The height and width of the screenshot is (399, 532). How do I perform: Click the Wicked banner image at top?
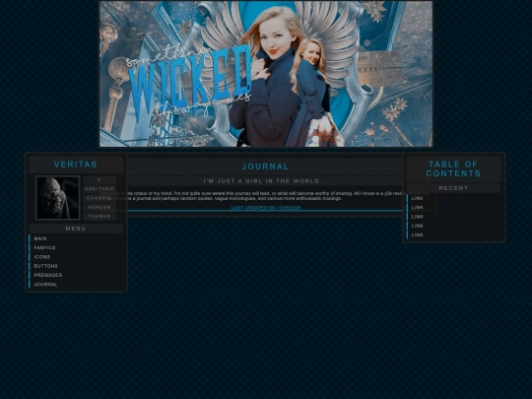266,74
